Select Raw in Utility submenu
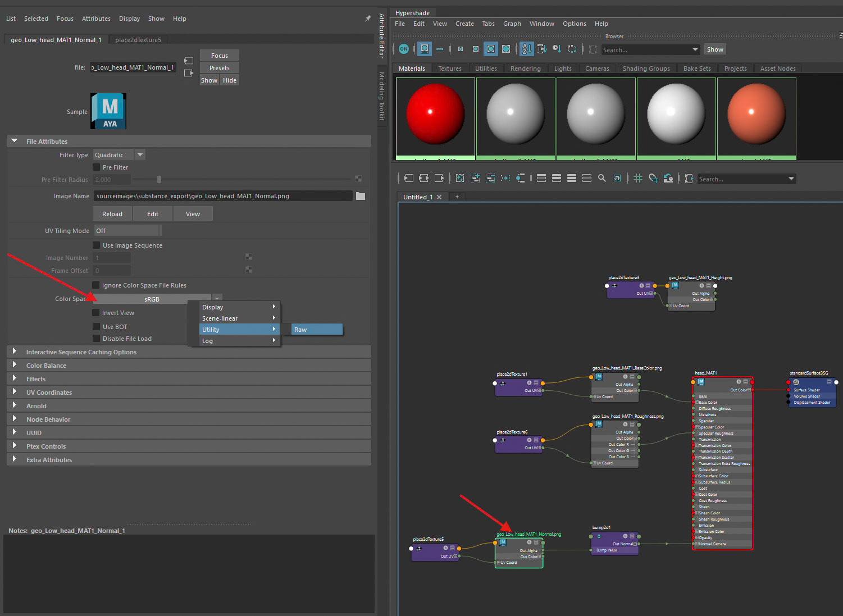The height and width of the screenshot is (616, 843). pyautogui.click(x=317, y=330)
